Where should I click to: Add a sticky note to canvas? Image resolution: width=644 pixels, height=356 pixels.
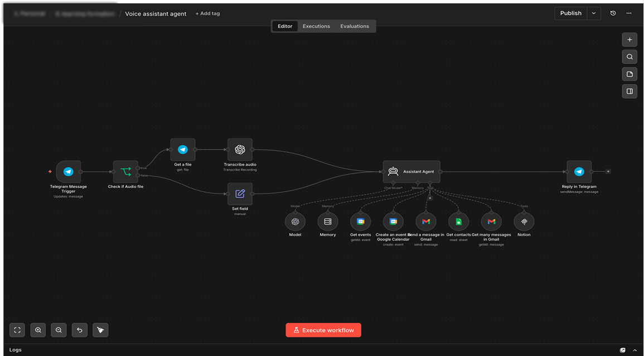coord(630,74)
